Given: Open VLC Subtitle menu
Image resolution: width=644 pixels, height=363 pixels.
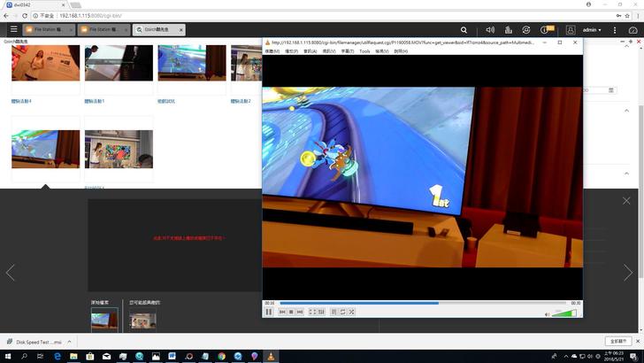Looking at the screenshot, I should click(x=347, y=51).
